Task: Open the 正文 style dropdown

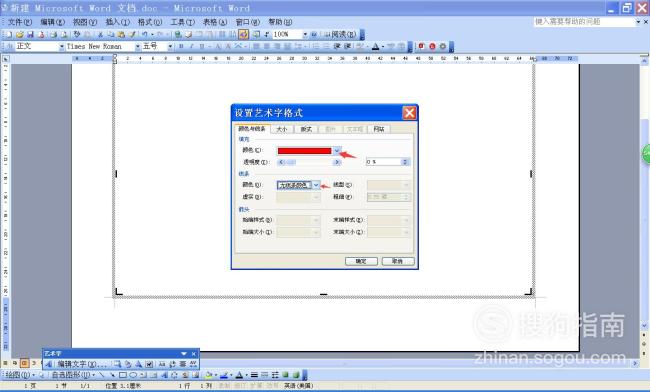Action: (x=62, y=47)
